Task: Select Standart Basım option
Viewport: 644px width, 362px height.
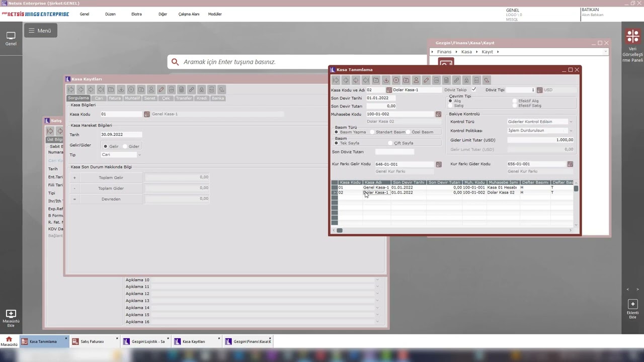Action: coord(372,132)
